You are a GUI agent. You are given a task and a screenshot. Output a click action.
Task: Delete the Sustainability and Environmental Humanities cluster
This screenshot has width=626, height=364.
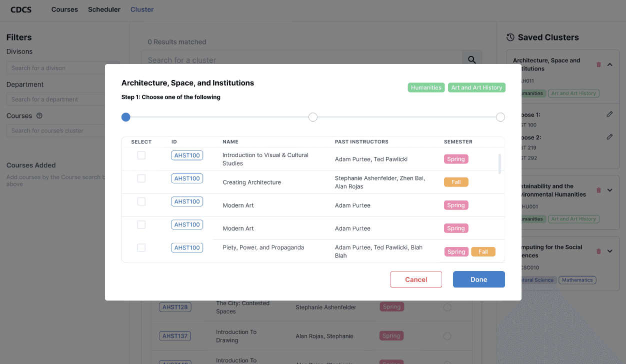598,190
